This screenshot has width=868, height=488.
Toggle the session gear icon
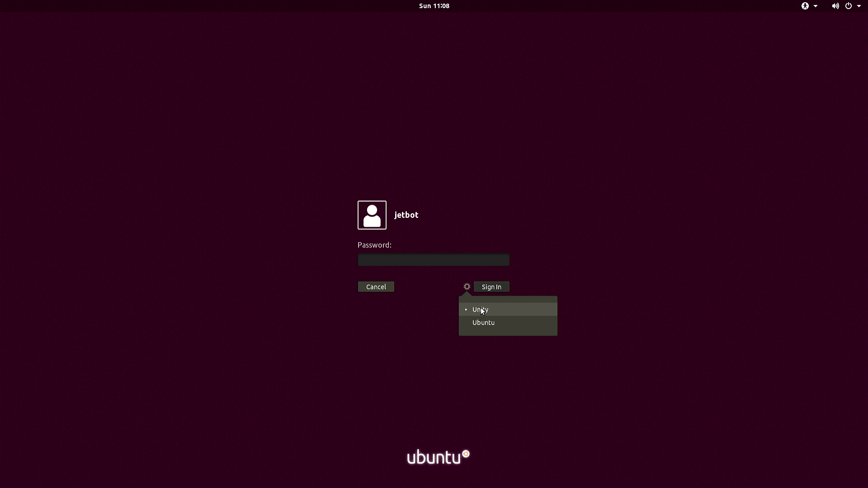pyautogui.click(x=467, y=286)
